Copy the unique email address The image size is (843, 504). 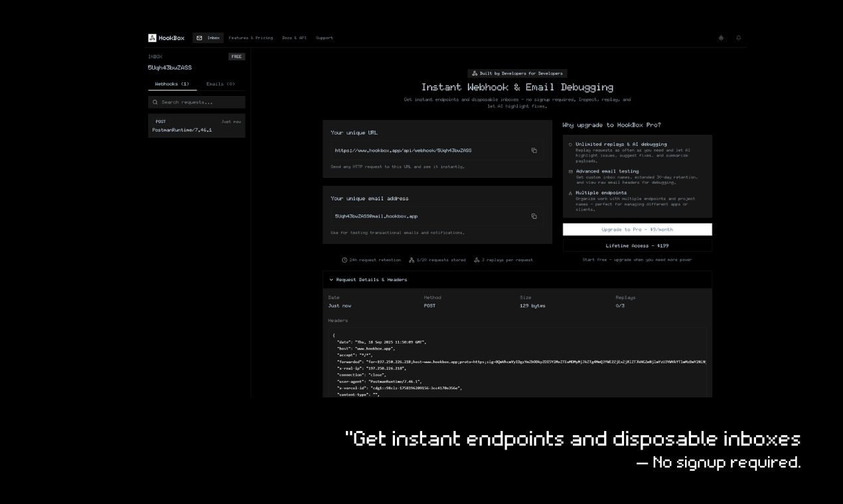tap(534, 216)
